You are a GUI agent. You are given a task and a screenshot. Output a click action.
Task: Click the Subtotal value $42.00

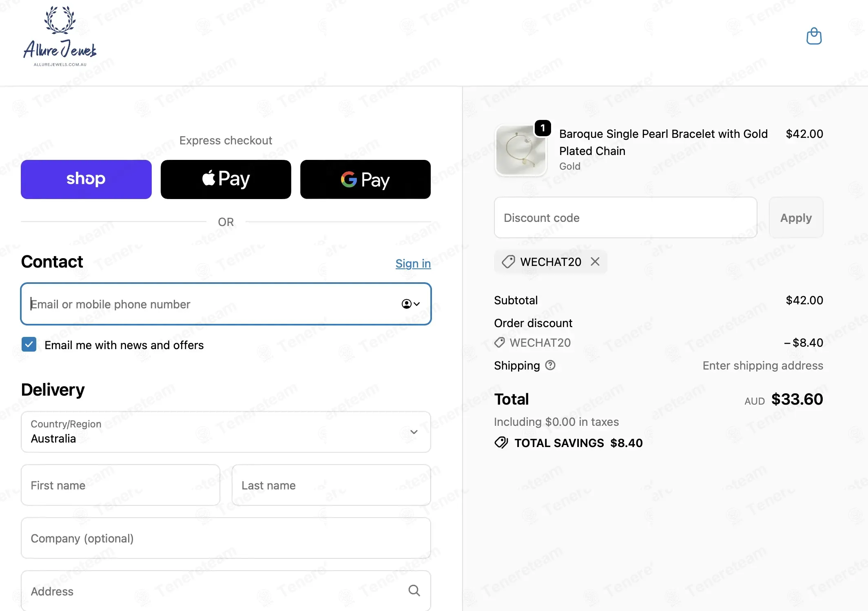click(x=804, y=300)
